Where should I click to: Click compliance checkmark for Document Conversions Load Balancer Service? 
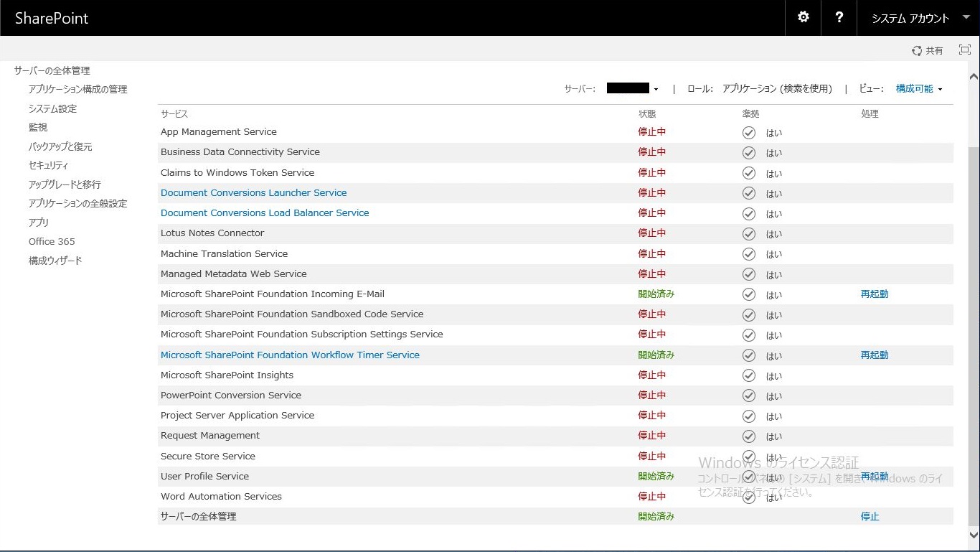pyautogui.click(x=749, y=213)
